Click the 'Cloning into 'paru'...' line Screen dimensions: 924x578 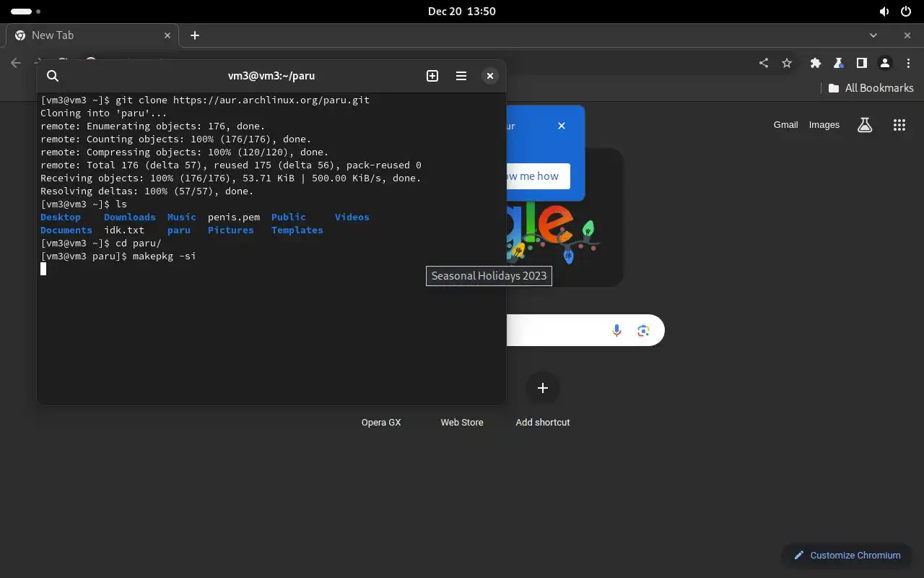[x=104, y=113]
